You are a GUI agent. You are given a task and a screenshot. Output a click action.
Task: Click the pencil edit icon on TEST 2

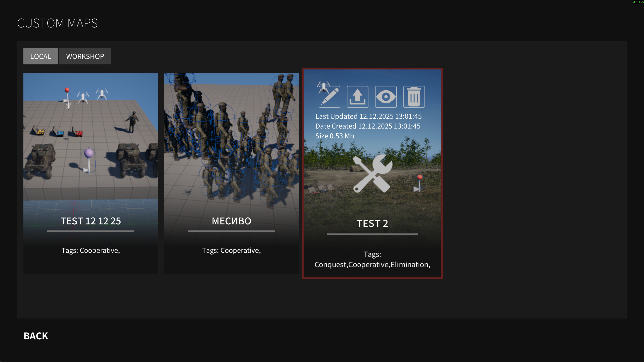click(x=329, y=97)
